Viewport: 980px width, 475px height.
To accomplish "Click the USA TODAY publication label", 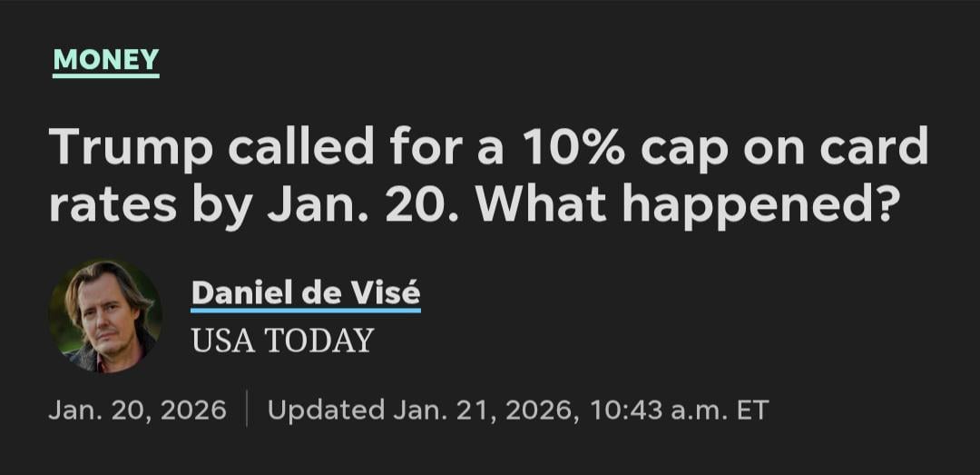I will pos(282,340).
